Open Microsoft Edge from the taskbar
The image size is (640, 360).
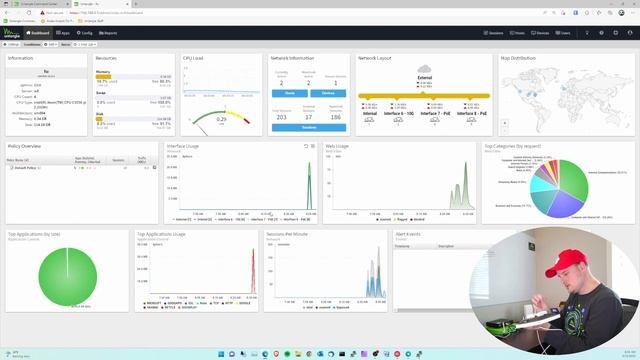pyautogui.click(x=265, y=354)
